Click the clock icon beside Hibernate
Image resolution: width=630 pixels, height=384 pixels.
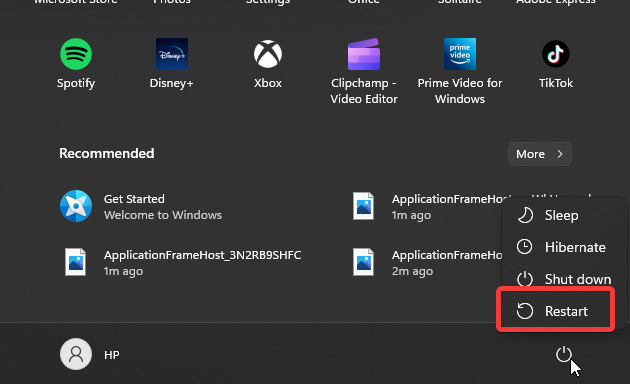coord(524,247)
